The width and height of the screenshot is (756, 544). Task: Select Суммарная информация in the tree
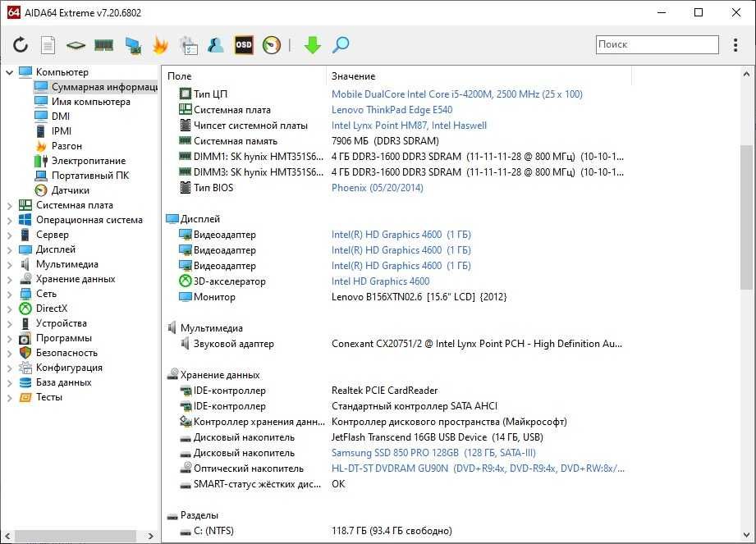coord(104,87)
